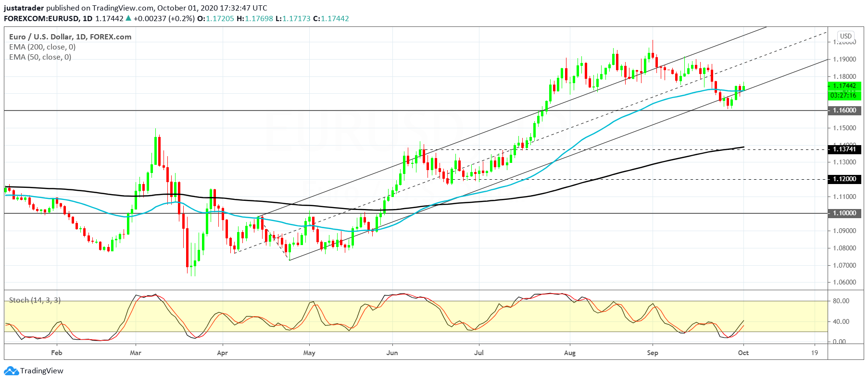This screenshot has width=868, height=382.
Task: Click the May label on the time axis
Action: pyautogui.click(x=309, y=353)
